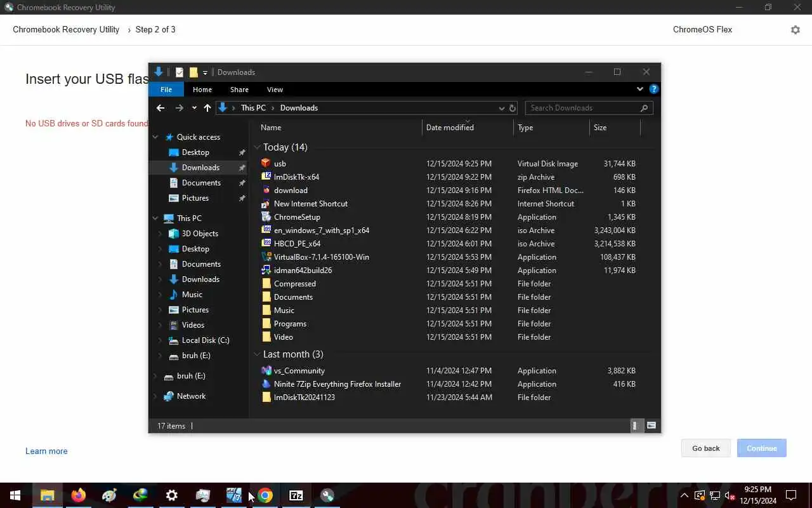Screen dimensions: 812x508
Task: Open the taskbar clock and date
Action: (x=758, y=495)
